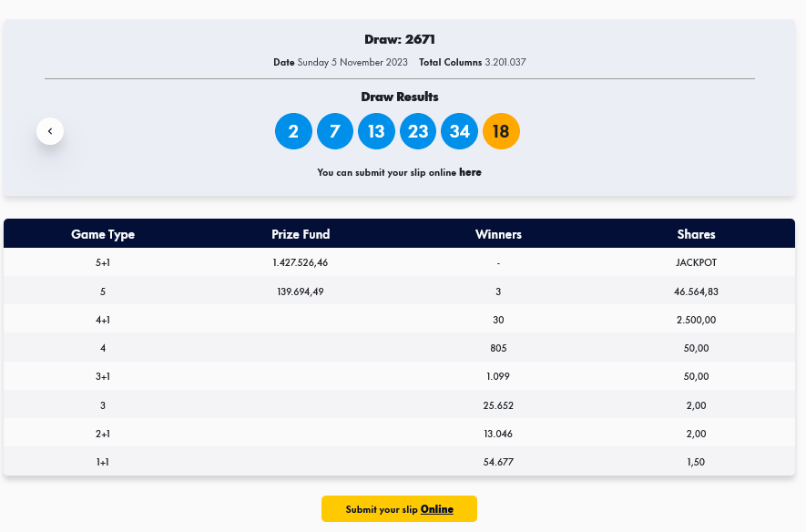Select the Winners column header
This screenshot has height=532, width=806.
click(498, 234)
